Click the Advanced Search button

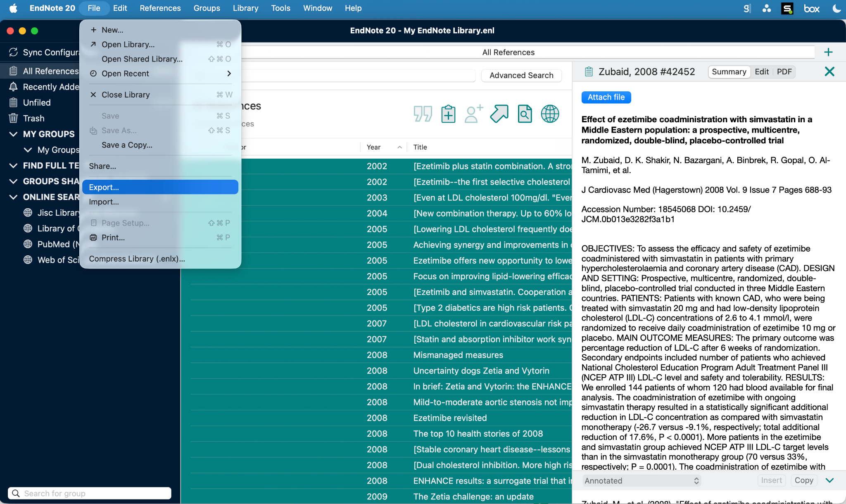(521, 76)
